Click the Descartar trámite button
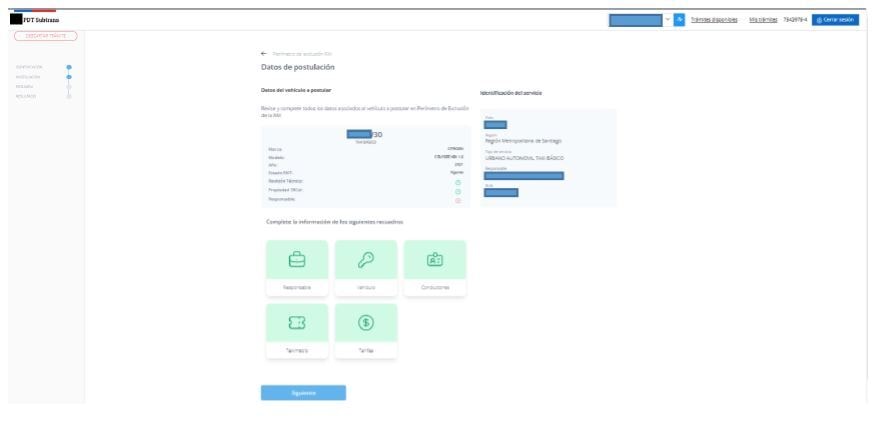 [46, 36]
